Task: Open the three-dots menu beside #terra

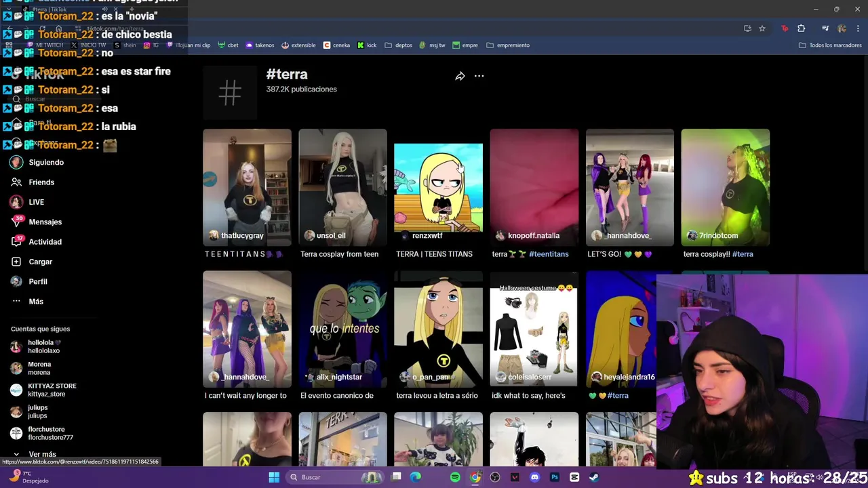Action: pyautogui.click(x=479, y=76)
